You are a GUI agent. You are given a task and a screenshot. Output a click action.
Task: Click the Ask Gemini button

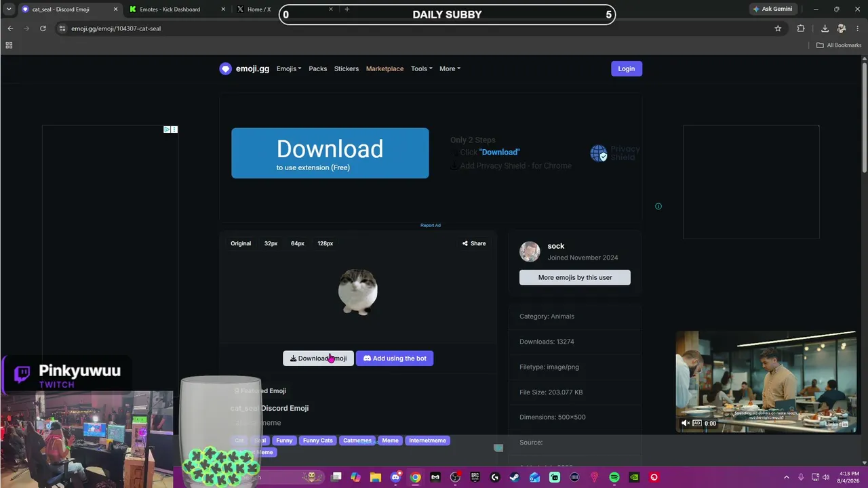tap(772, 9)
